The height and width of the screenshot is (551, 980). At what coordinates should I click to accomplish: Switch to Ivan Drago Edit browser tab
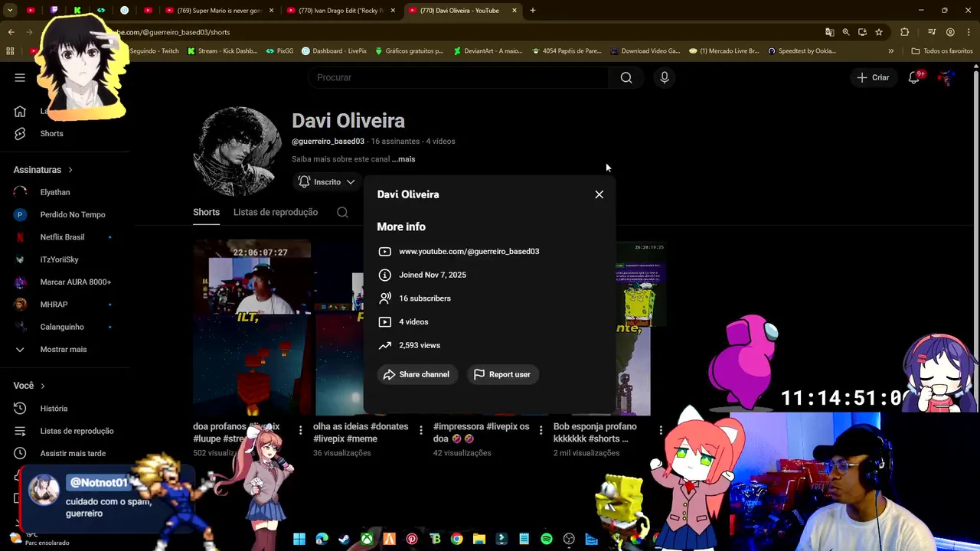click(341, 11)
